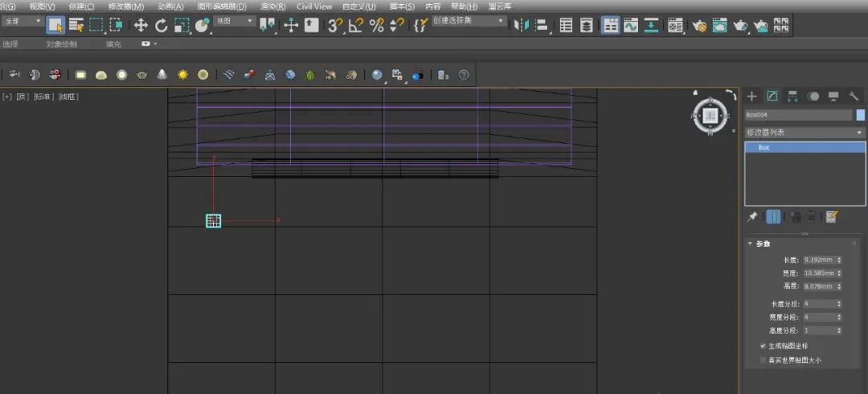The image size is (868, 394).
Task: Click the Pin Stack pushpin icon
Action: (x=751, y=216)
